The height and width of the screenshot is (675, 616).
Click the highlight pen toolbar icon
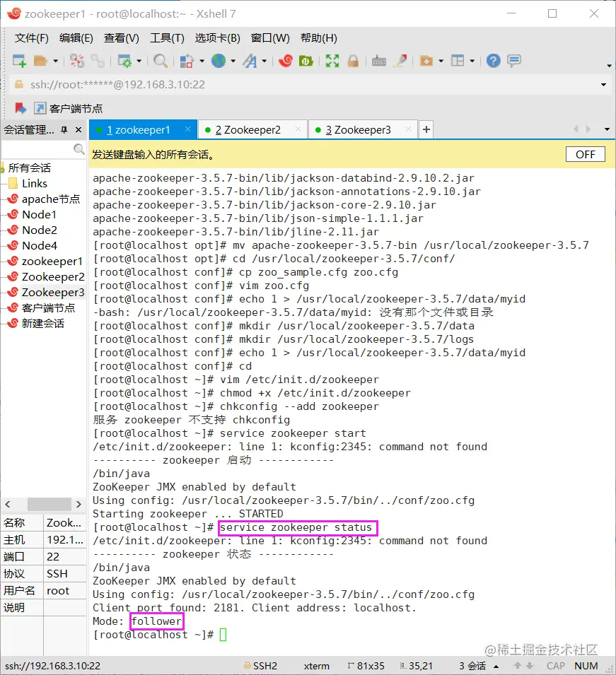pos(401,61)
